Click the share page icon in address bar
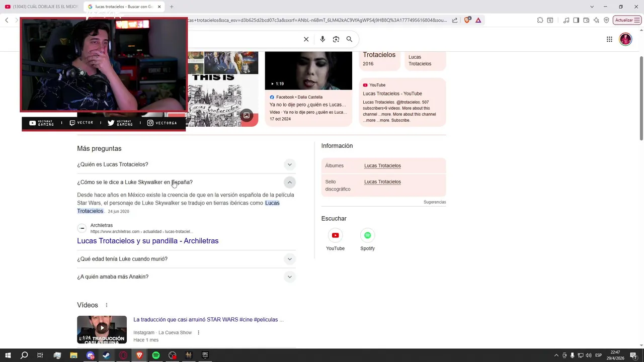This screenshot has height=362, width=644. pyautogui.click(x=455, y=20)
